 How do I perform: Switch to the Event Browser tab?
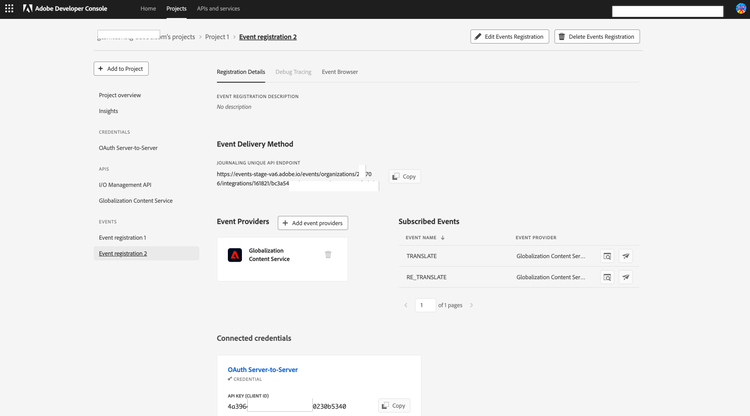pyautogui.click(x=340, y=72)
